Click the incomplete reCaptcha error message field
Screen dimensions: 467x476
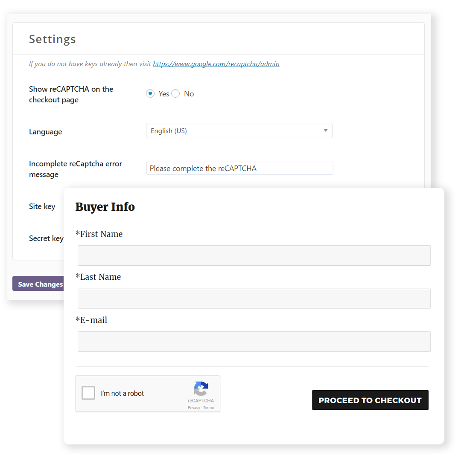tap(239, 168)
